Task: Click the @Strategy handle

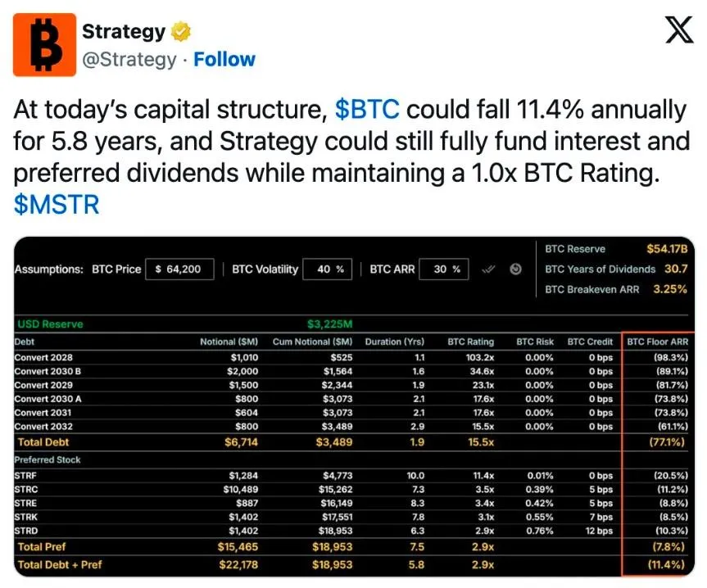Action: click(129, 60)
